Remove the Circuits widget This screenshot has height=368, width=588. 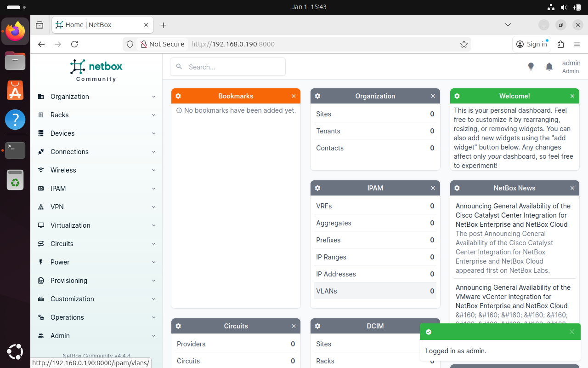pyautogui.click(x=294, y=326)
